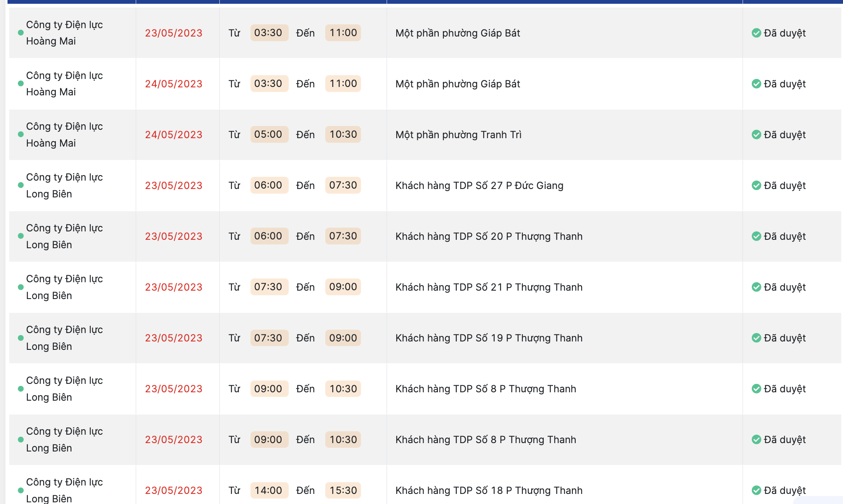Click 'Công ty Điện lực Long Biên' in Đức Giang row
This screenshot has width=843, height=504.
pyautogui.click(x=64, y=185)
